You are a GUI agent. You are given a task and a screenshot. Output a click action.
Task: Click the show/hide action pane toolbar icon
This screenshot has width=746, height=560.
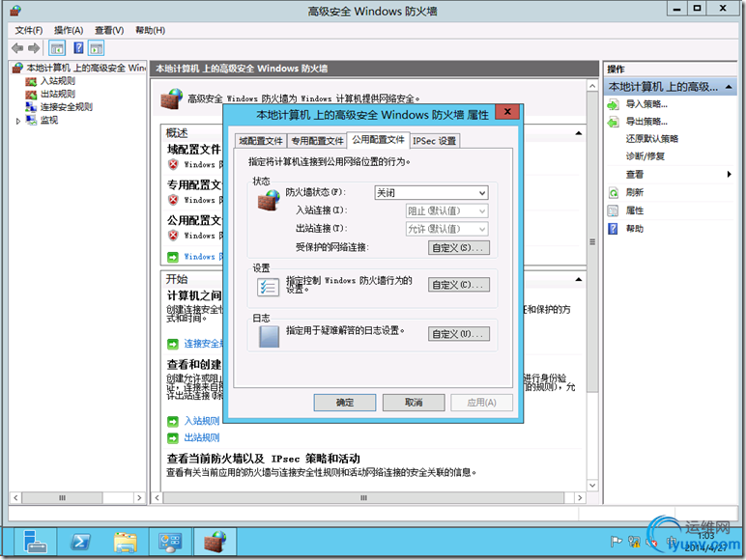tap(96, 48)
